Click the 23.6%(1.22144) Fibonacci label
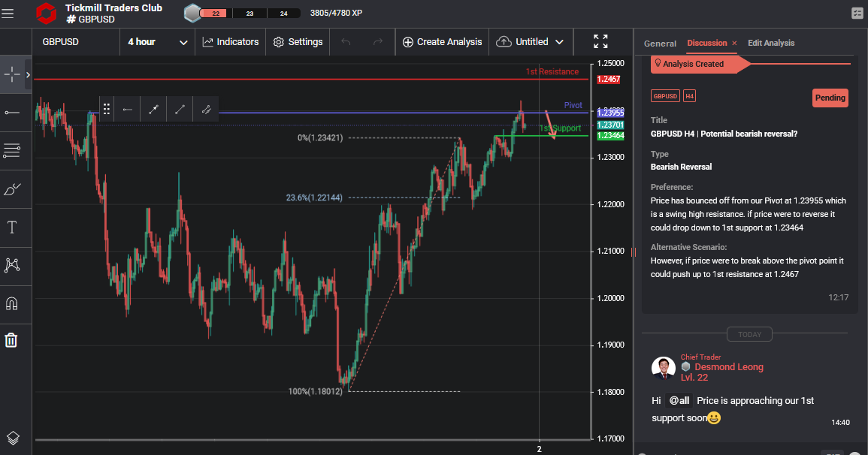The image size is (868, 455). click(314, 197)
